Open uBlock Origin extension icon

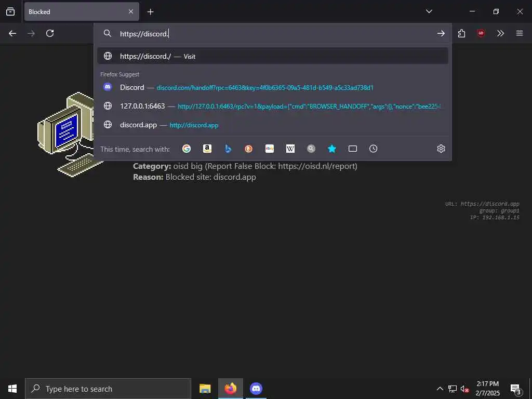coord(481,33)
